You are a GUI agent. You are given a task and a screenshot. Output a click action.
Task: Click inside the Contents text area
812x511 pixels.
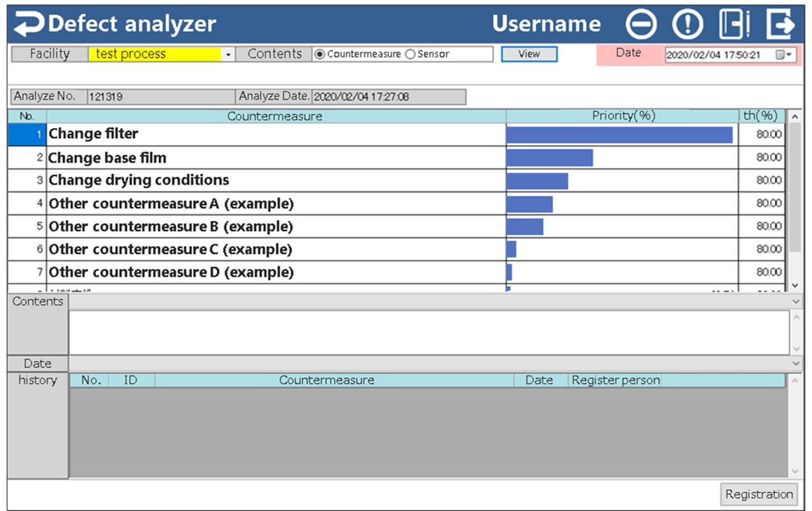(x=429, y=332)
